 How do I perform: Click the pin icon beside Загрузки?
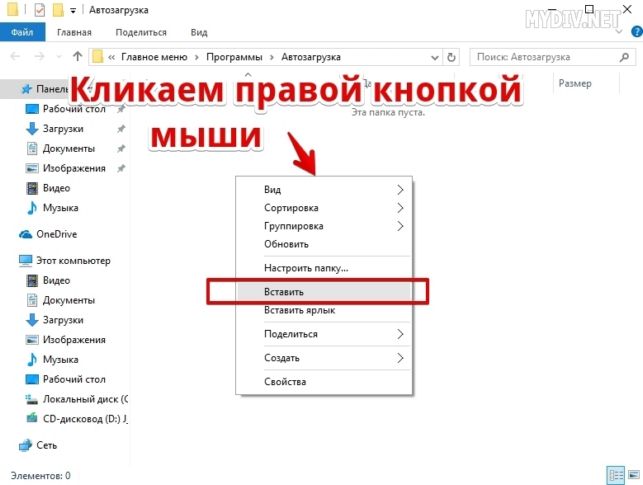(121, 129)
